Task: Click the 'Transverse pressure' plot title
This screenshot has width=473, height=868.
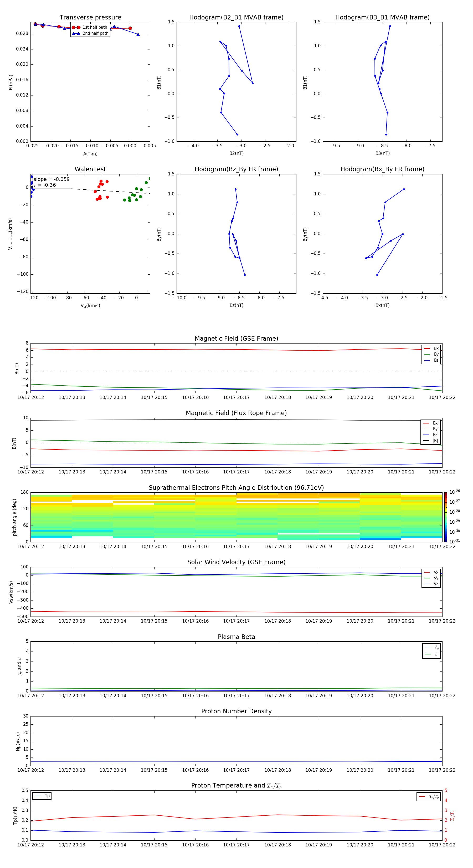Action: point(90,18)
